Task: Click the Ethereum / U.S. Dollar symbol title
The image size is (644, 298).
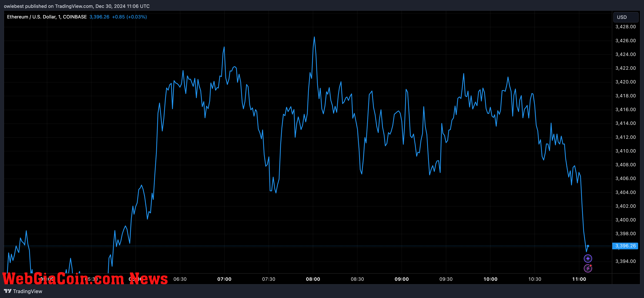Action: coord(47,17)
